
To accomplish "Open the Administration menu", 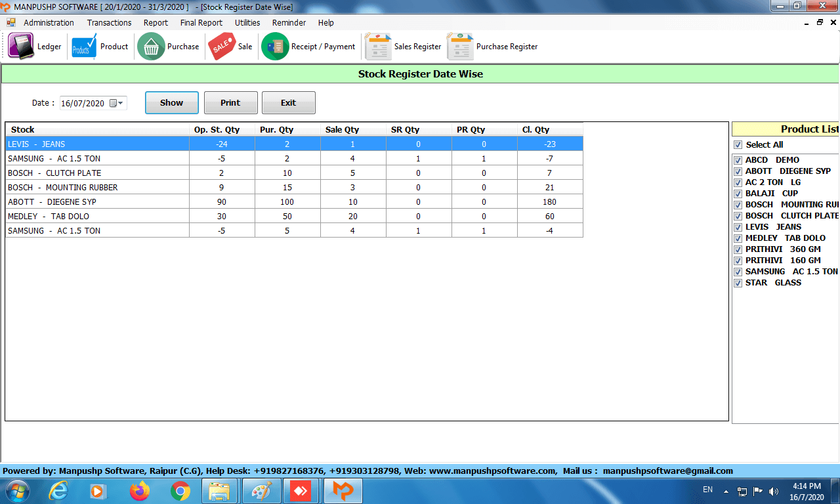I will [x=49, y=22].
